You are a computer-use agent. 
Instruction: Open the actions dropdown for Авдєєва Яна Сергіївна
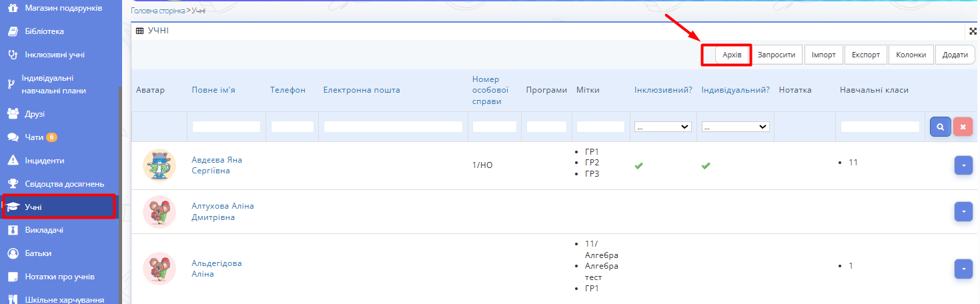point(963,165)
